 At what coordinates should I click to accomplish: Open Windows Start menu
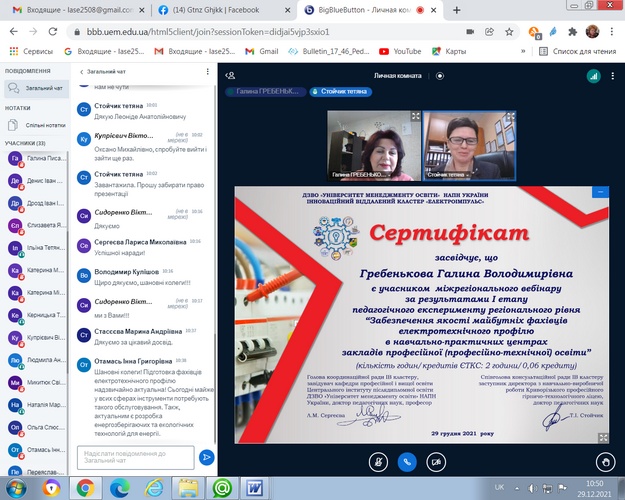16,488
